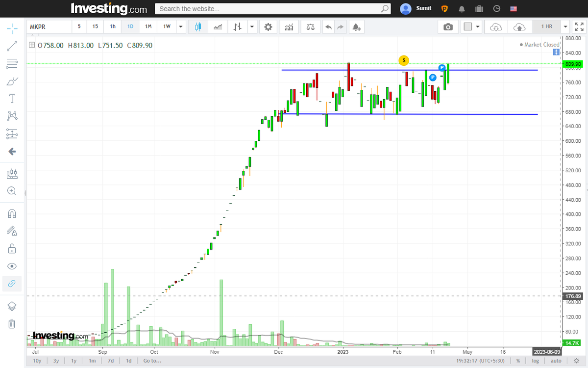Select the 5 minute interval
Viewport: 588px width, 368px height.
[x=79, y=26]
